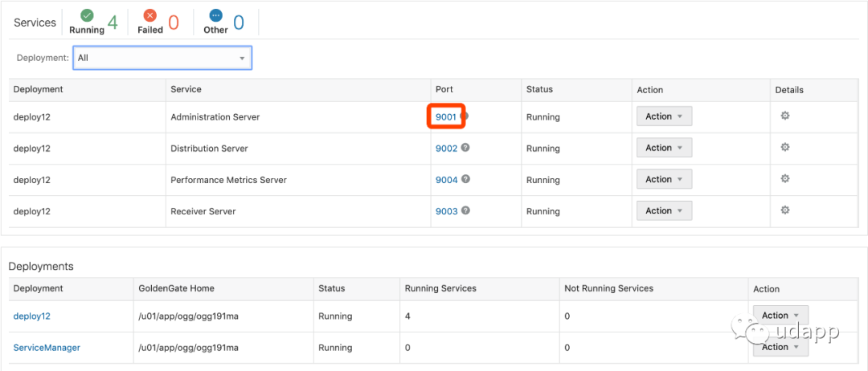868x371 pixels.
Task: Click help icon next to port 9003
Action: click(465, 210)
